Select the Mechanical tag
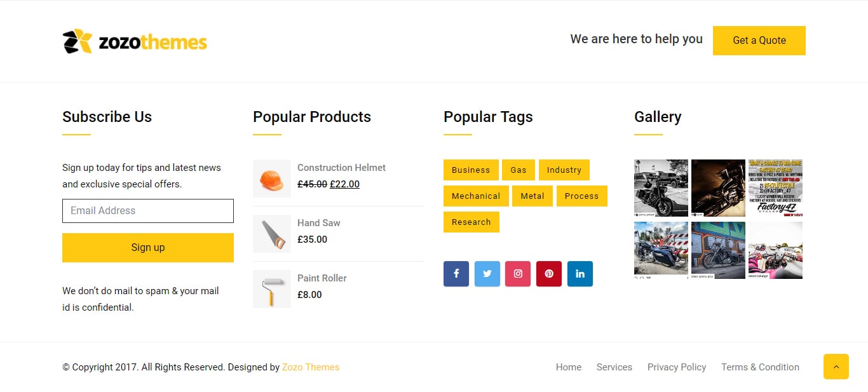This screenshot has height=392, width=868. coord(476,196)
